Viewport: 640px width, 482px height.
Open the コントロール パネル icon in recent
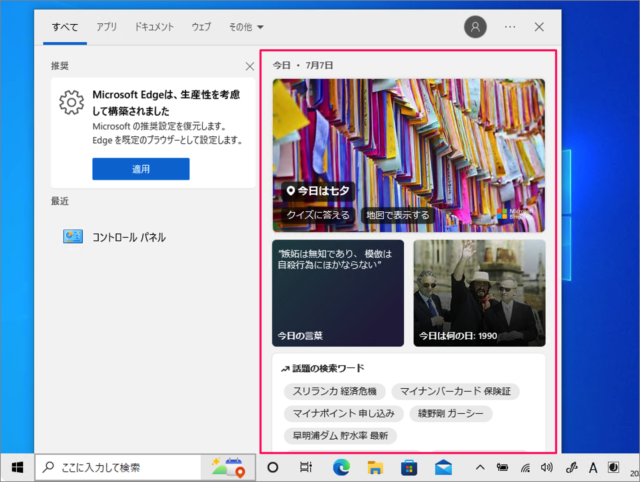tap(73, 236)
